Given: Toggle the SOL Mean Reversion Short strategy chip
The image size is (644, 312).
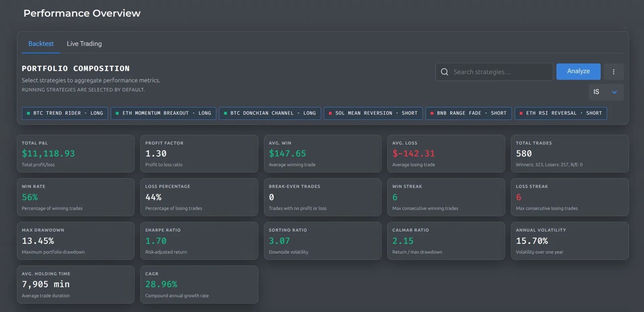Looking at the screenshot, I should [373, 113].
